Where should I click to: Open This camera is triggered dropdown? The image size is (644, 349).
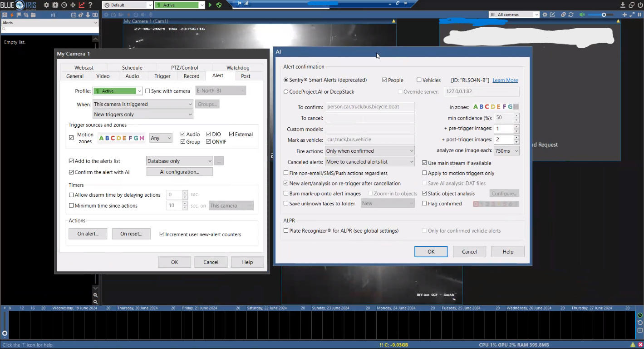click(143, 104)
